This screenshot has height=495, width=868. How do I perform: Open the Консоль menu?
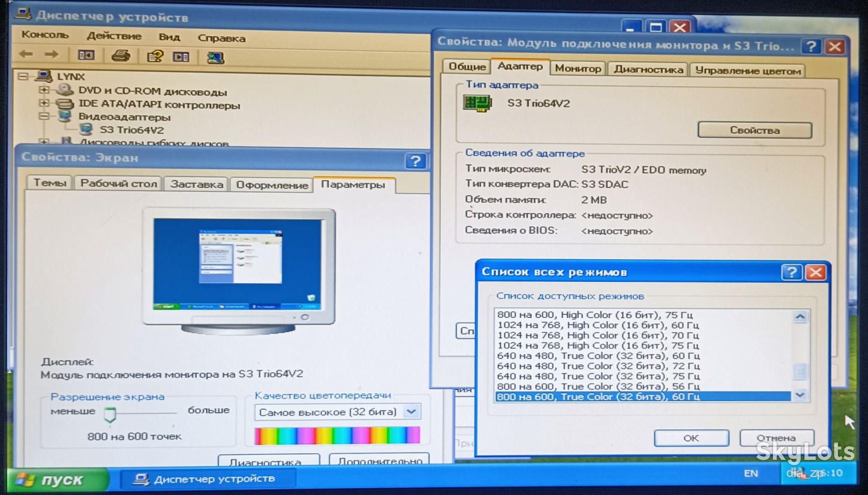(x=45, y=35)
